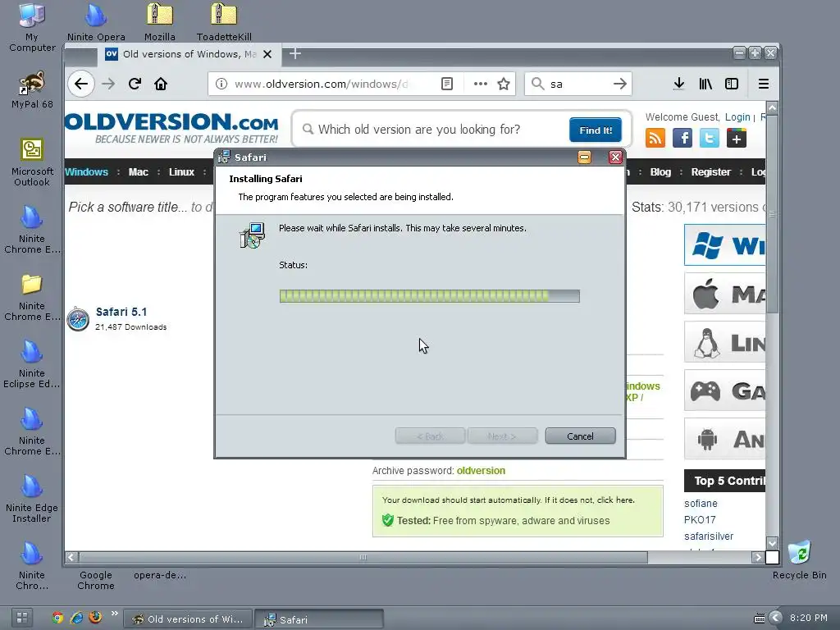The image size is (840, 630).
Task: Toggle reader view in address bar
Action: click(x=447, y=84)
